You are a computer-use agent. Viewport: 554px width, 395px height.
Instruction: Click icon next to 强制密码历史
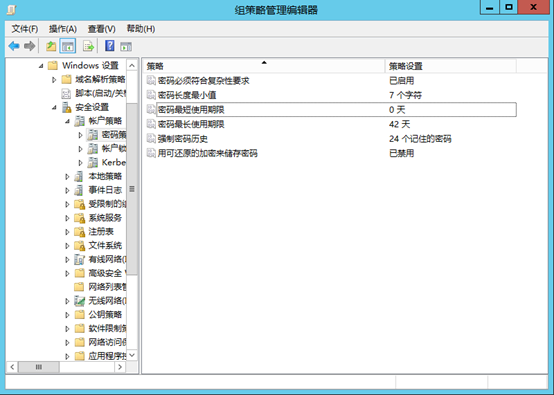pyautogui.click(x=151, y=138)
